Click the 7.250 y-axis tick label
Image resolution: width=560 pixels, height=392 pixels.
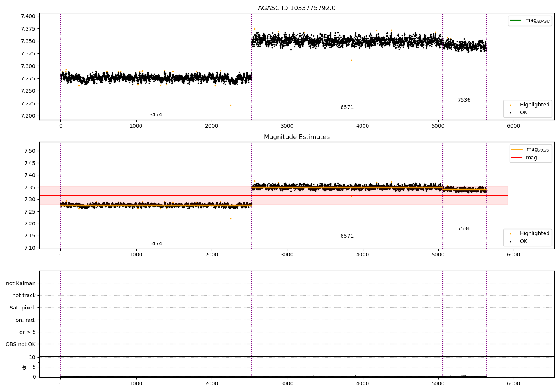(x=28, y=91)
